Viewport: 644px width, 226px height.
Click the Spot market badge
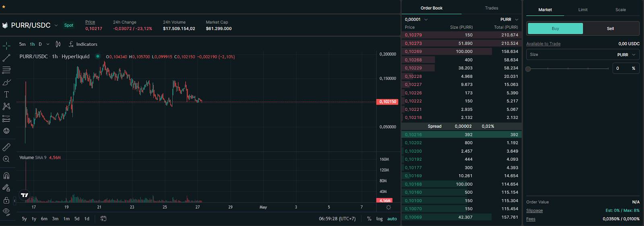click(x=69, y=25)
